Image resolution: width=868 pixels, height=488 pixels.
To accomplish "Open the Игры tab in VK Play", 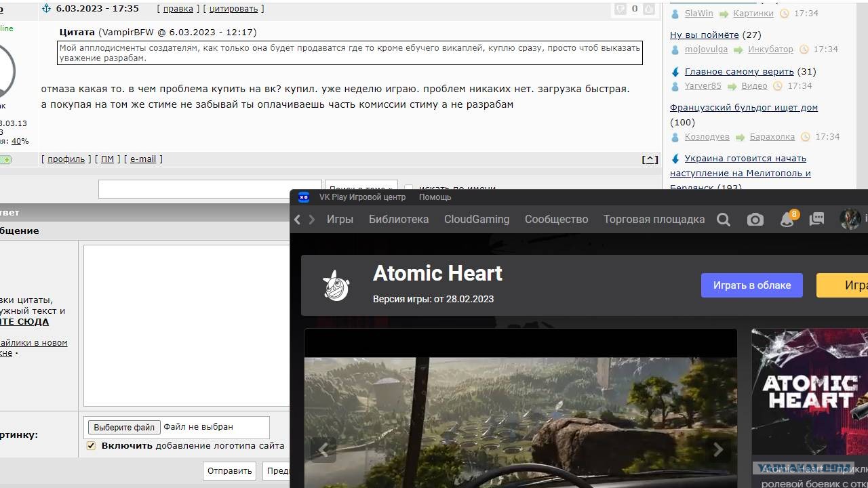I will point(340,220).
